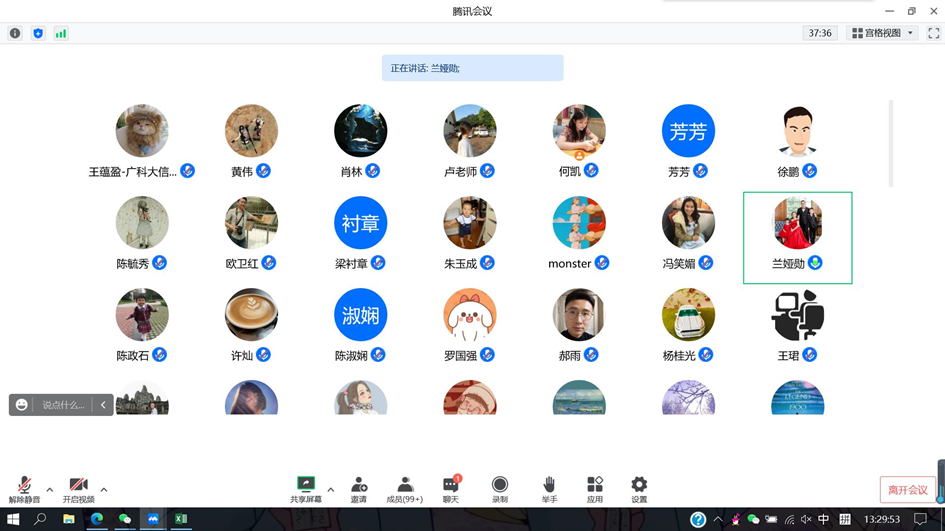Expand the microphone options arrow
Screen dimensions: 945x531
tap(50, 490)
